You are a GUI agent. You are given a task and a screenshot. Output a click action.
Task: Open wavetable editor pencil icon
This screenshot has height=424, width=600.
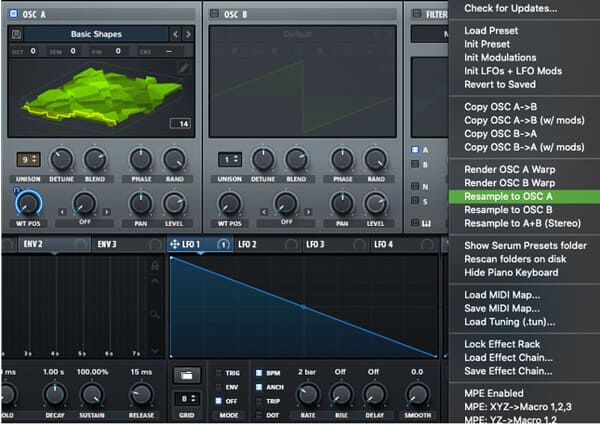point(184,68)
